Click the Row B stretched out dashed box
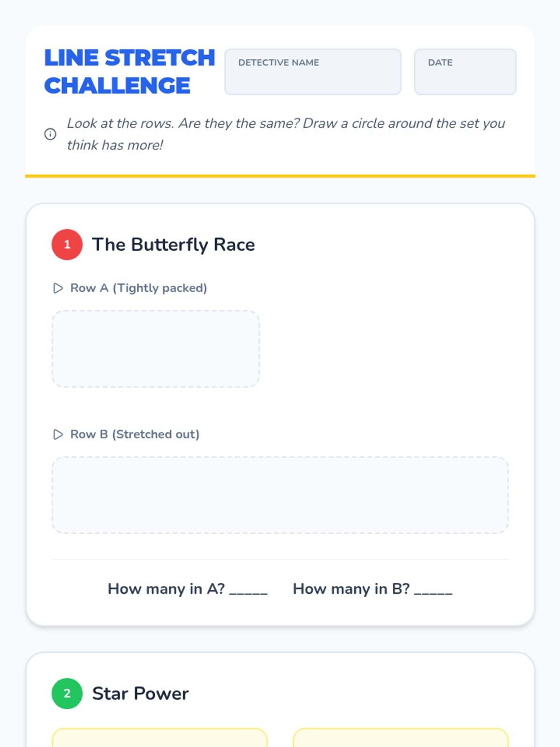Viewport: 560px width, 747px height. 280,495
